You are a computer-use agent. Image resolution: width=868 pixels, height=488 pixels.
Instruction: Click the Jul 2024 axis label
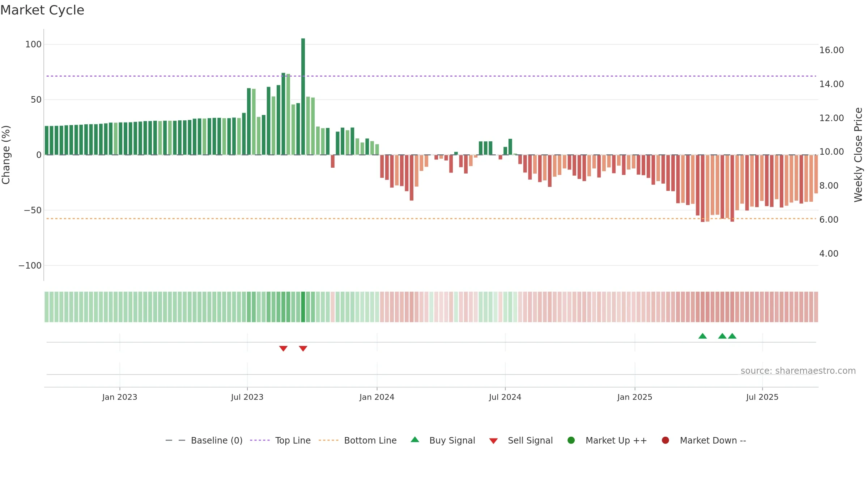click(x=505, y=397)
